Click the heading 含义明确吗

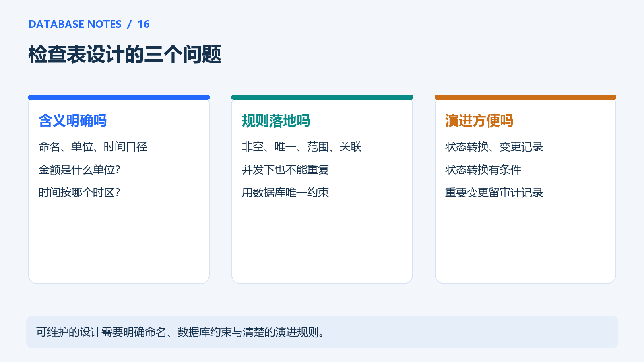coord(73,121)
